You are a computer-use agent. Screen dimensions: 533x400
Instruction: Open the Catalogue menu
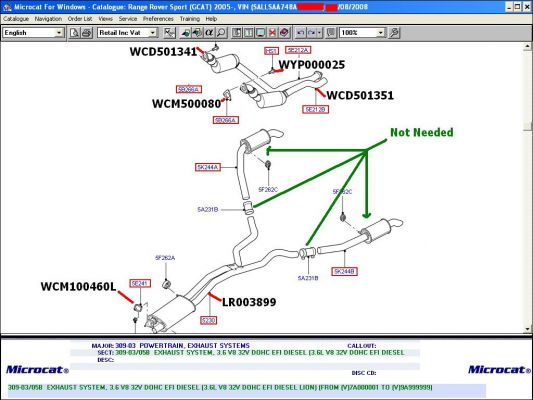[16, 19]
